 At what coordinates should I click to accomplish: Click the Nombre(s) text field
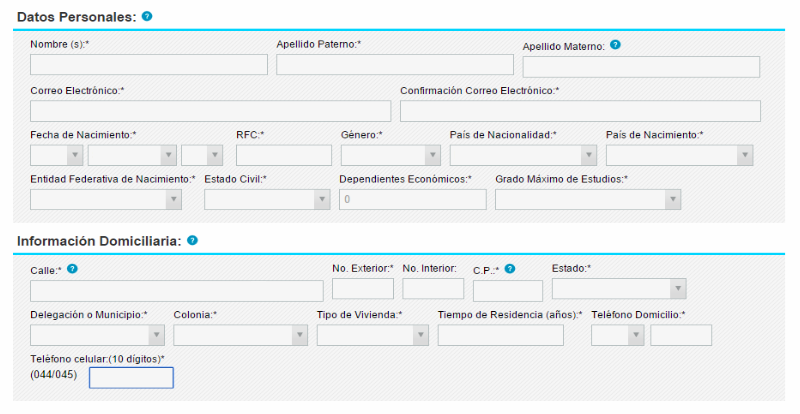coord(149,65)
